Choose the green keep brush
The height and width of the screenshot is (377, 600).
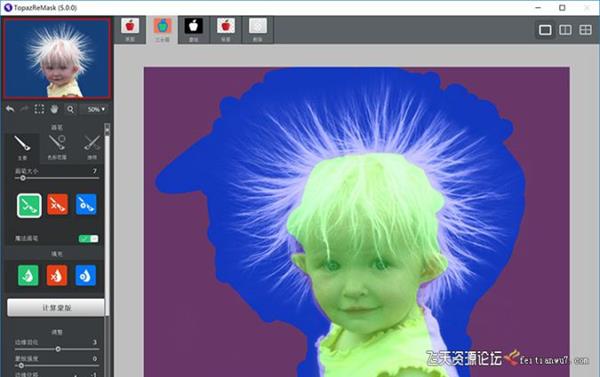click(29, 206)
